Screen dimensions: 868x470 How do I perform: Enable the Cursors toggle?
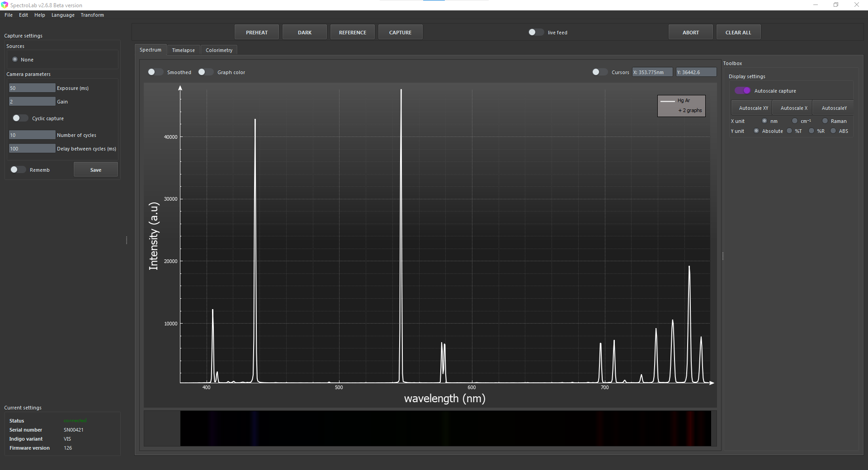click(x=600, y=72)
